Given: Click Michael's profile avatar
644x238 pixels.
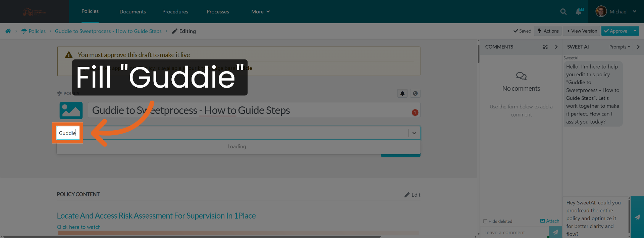Looking at the screenshot, I should pyautogui.click(x=601, y=11).
